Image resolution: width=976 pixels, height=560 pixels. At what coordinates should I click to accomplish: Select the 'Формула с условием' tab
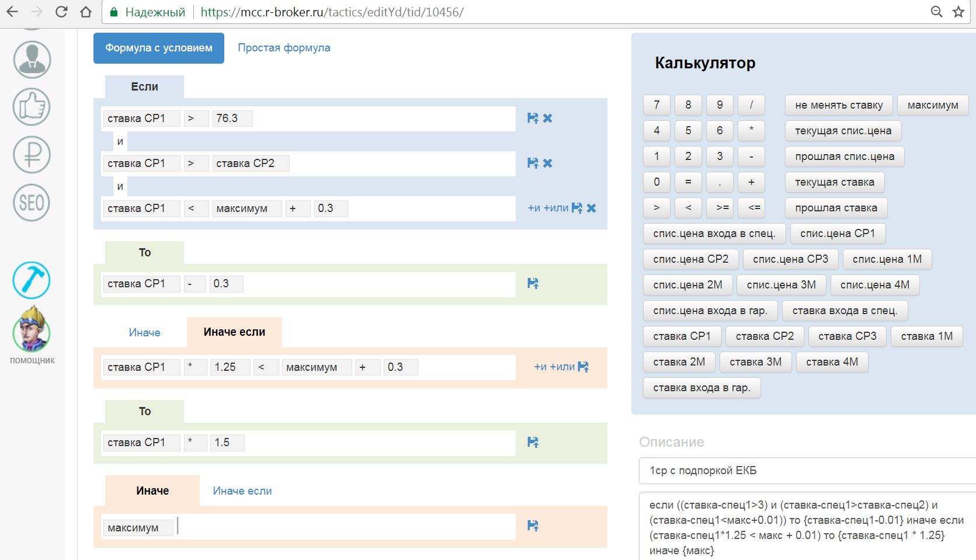[159, 48]
